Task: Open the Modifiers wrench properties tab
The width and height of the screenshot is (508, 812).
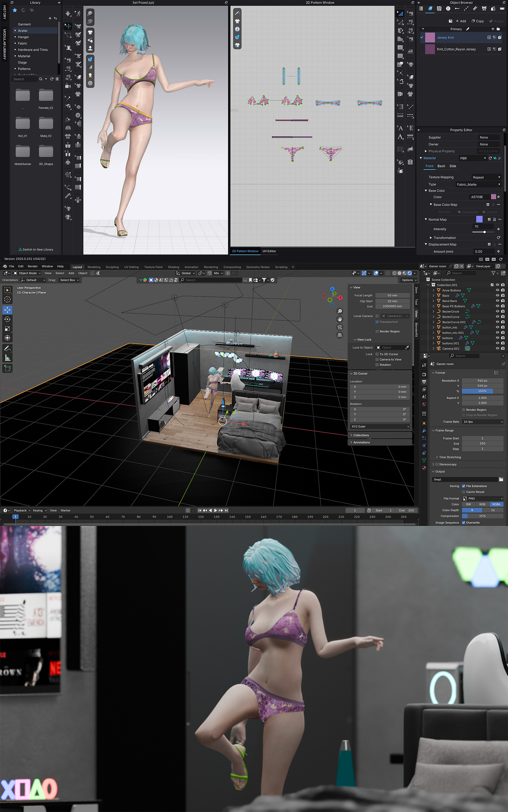Action: click(x=424, y=431)
